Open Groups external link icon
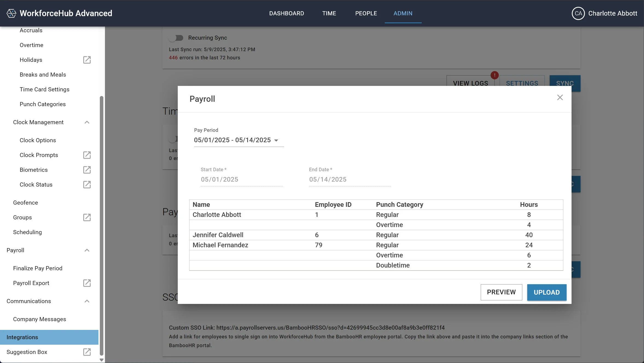The height and width of the screenshot is (363, 644). (87, 217)
